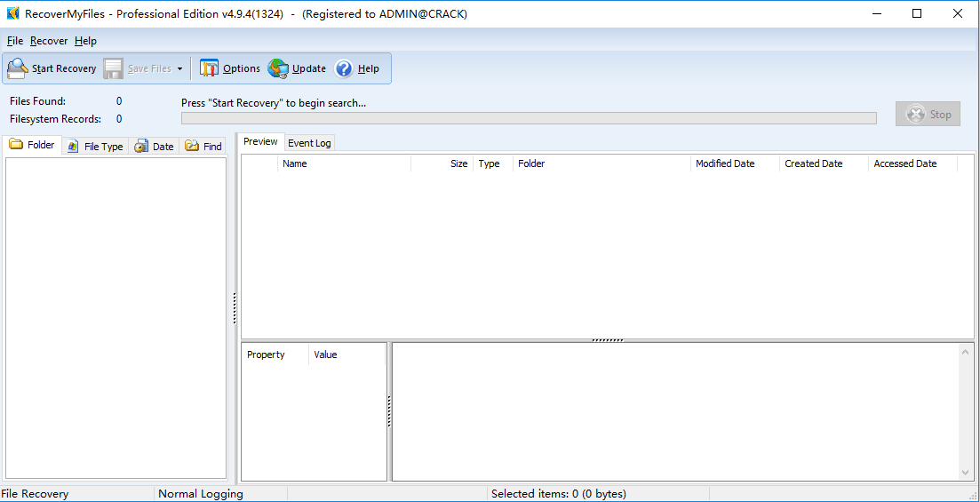The width and height of the screenshot is (980, 502).
Task: Open the Help menu in menu bar
Action: click(85, 41)
